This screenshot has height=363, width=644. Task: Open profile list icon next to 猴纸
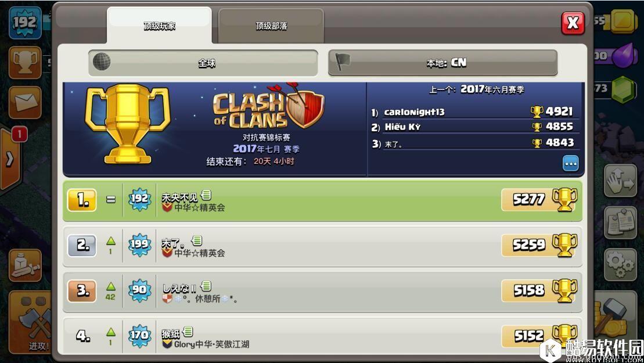point(188,332)
